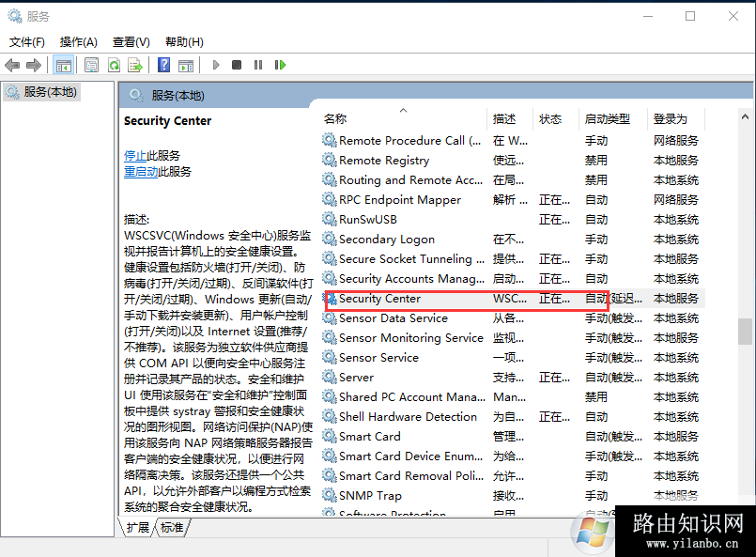Open the 查看(V) menu

(x=131, y=42)
